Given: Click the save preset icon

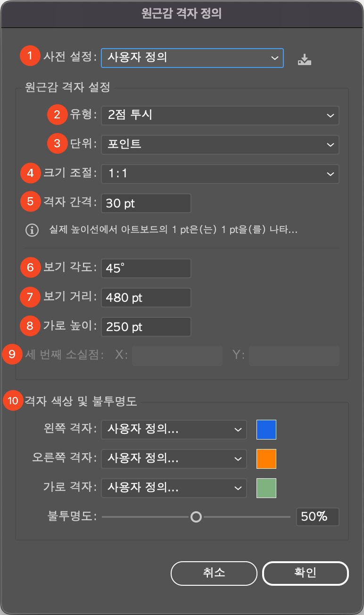Looking at the screenshot, I should pos(304,58).
